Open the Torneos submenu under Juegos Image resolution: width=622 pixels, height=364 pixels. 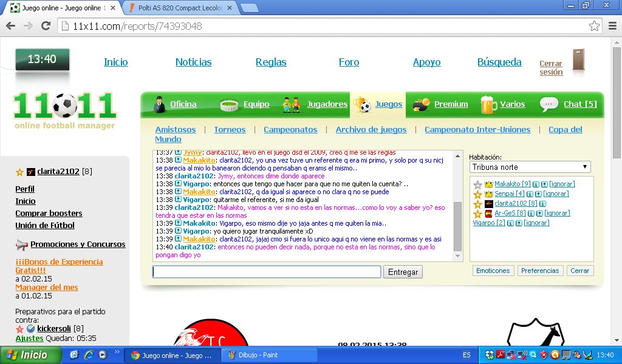230,129
